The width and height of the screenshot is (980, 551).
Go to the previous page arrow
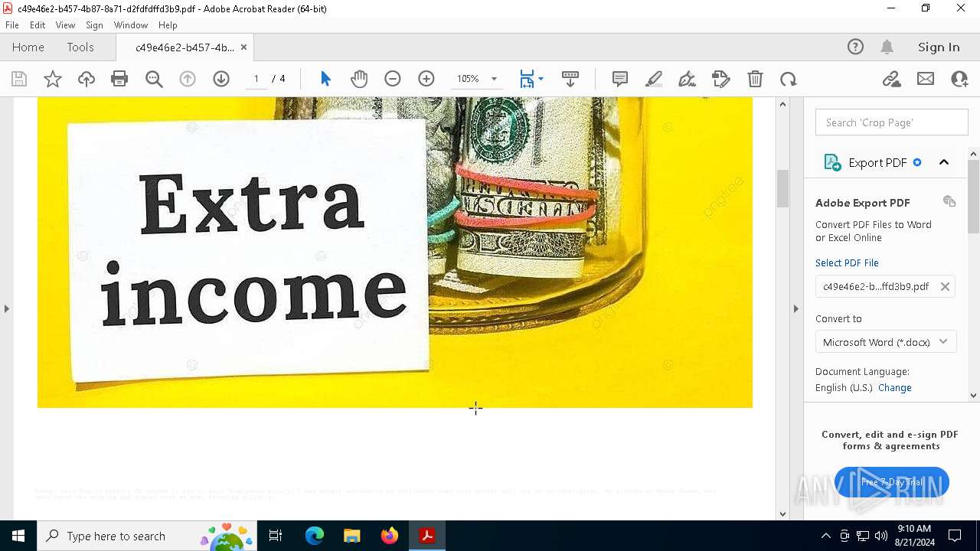tap(188, 79)
